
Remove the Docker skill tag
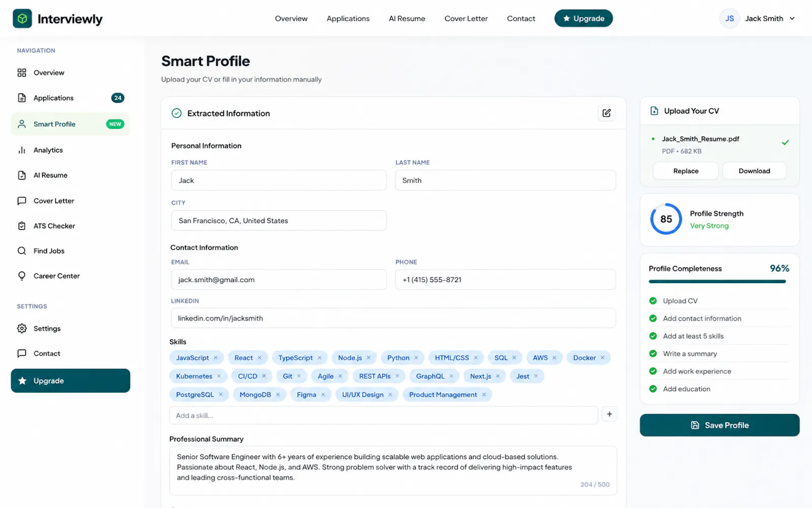click(x=602, y=358)
